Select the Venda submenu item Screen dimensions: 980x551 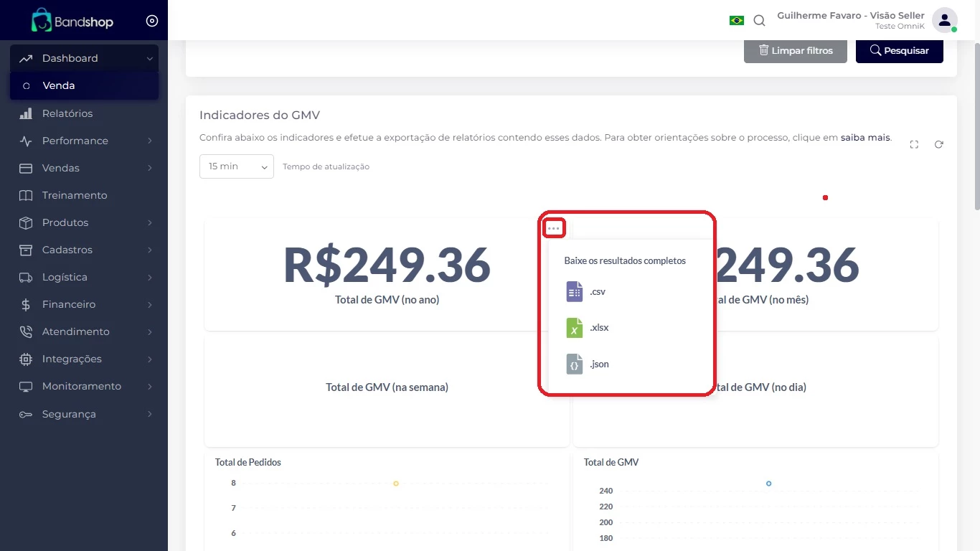(x=59, y=85)
